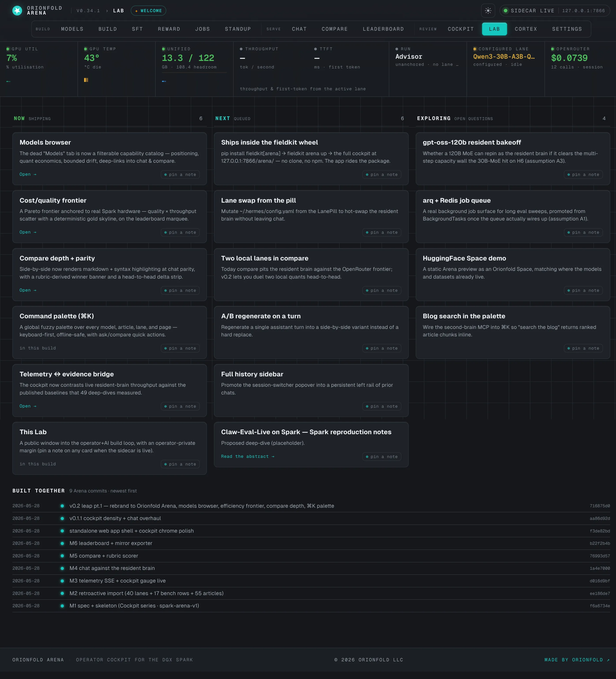Click the Configured Lane Qwen3-30B tile
This screenshot has height=679, width=616.
[506, 69]
